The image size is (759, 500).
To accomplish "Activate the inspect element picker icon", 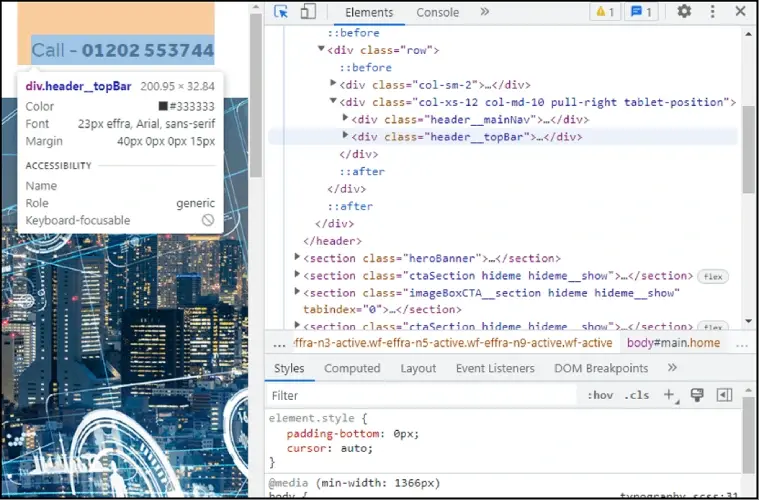I will pos(281,12).
